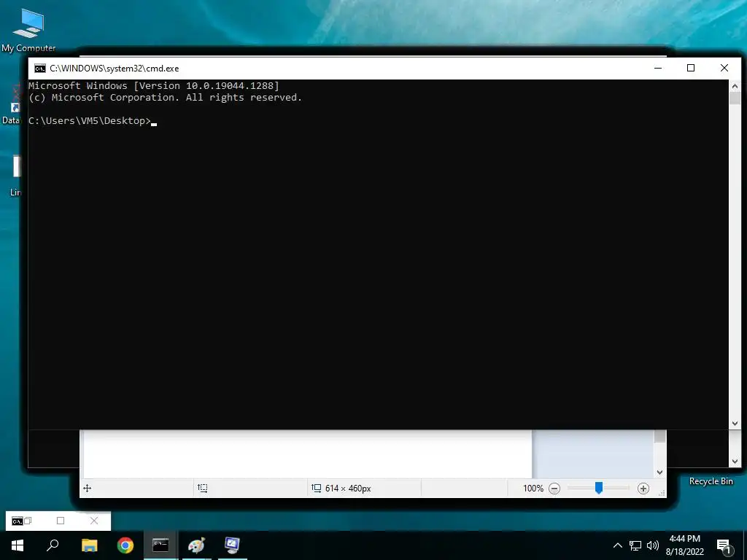Click the Microsoft Corporation copyright line
The width and height of the screenshot is (747, 560).
(166, 98)
